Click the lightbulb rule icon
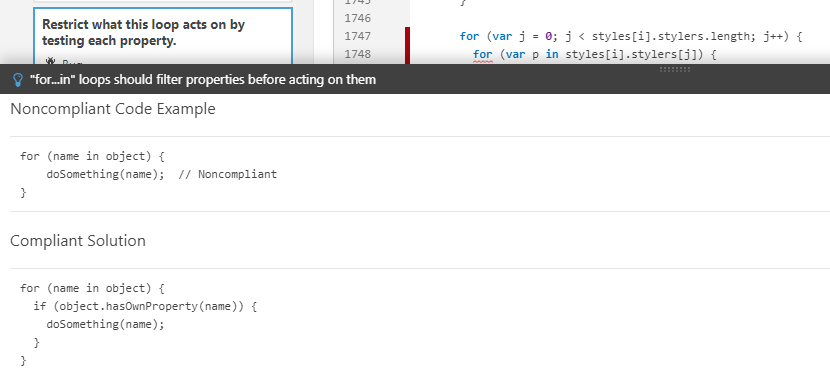The image size is (830, 377). [x=17, y=80]
